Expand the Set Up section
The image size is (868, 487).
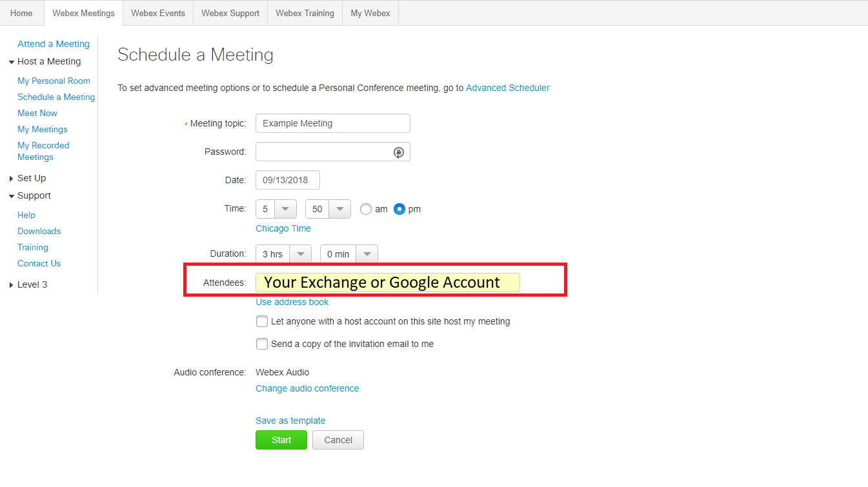28,178
